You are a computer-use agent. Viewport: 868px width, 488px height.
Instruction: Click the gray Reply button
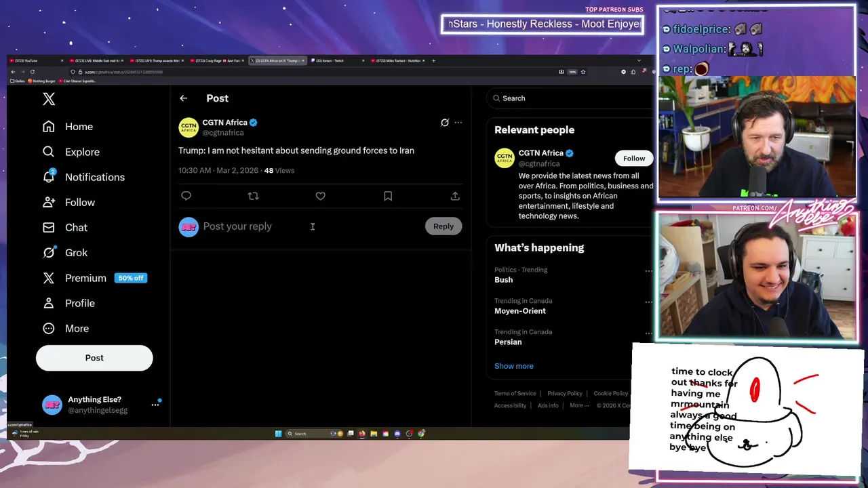click(443, 226)
